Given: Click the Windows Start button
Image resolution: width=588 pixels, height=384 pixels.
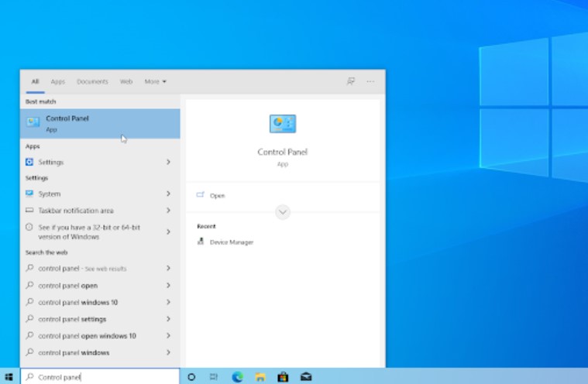Looking at the screenshot, I should tap(9, 376).
